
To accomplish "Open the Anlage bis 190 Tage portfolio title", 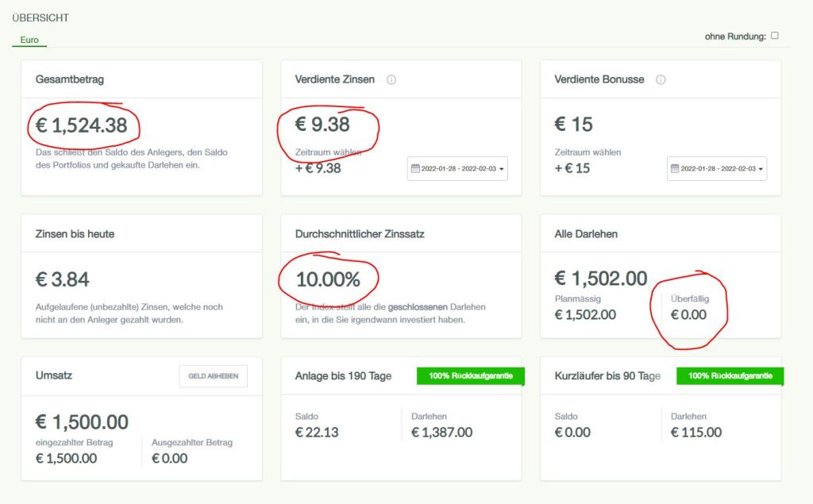I will pyautogui.click(x=343, y=375).
